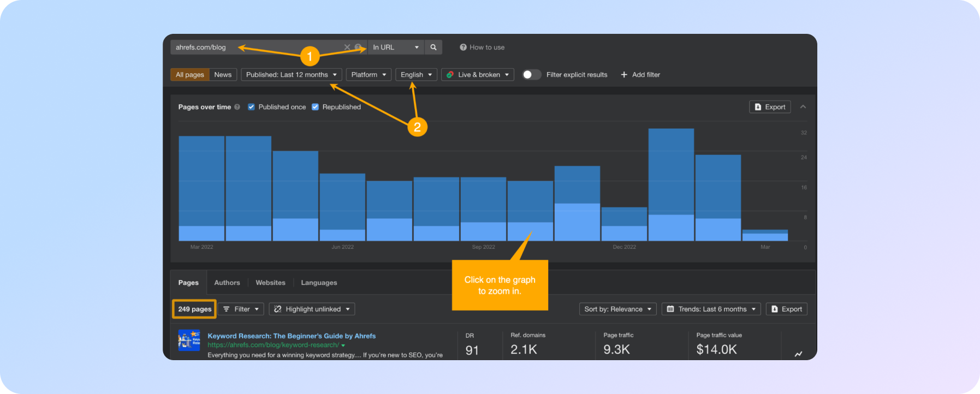Open the Filter dropdown in results
The height and width of the screenshot is (394, 980).
click(x=241, y=309)
